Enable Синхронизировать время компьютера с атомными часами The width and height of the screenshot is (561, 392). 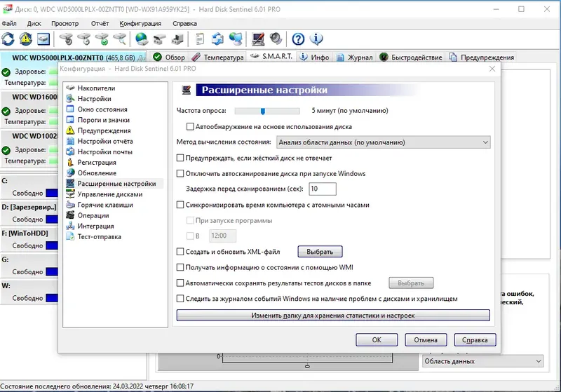click(180, 205)
